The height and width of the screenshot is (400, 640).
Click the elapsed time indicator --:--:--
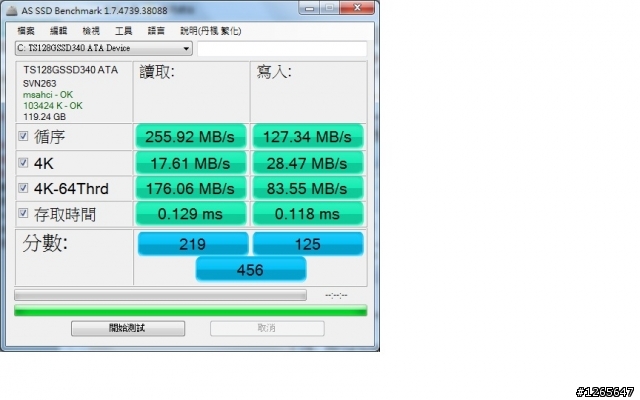(336, 295)
